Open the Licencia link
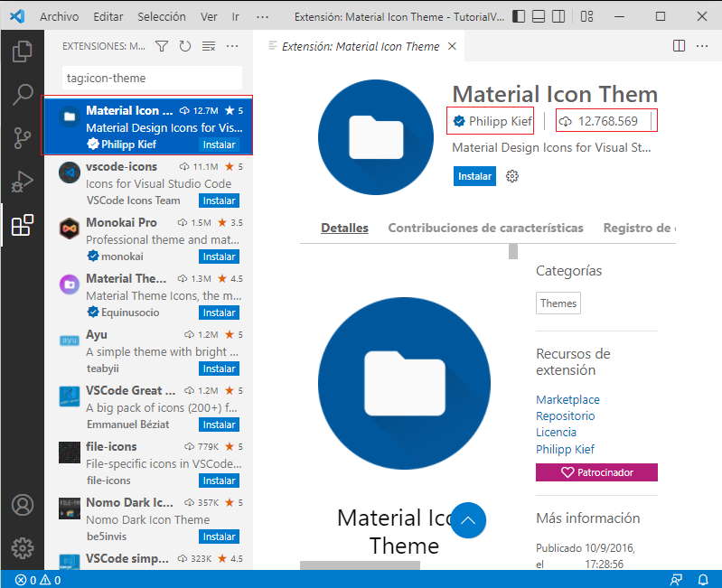The height and width of the screenshot is (588, 722). [556, 433]
